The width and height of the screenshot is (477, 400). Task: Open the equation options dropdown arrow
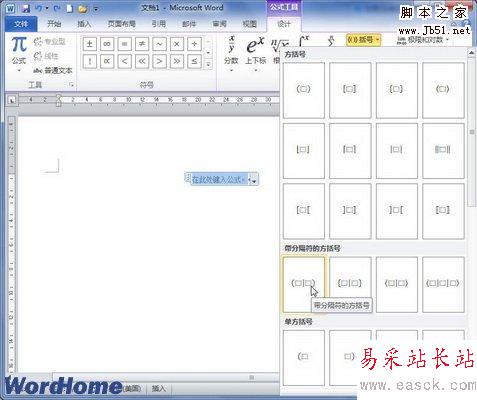[x=254, y=180]
